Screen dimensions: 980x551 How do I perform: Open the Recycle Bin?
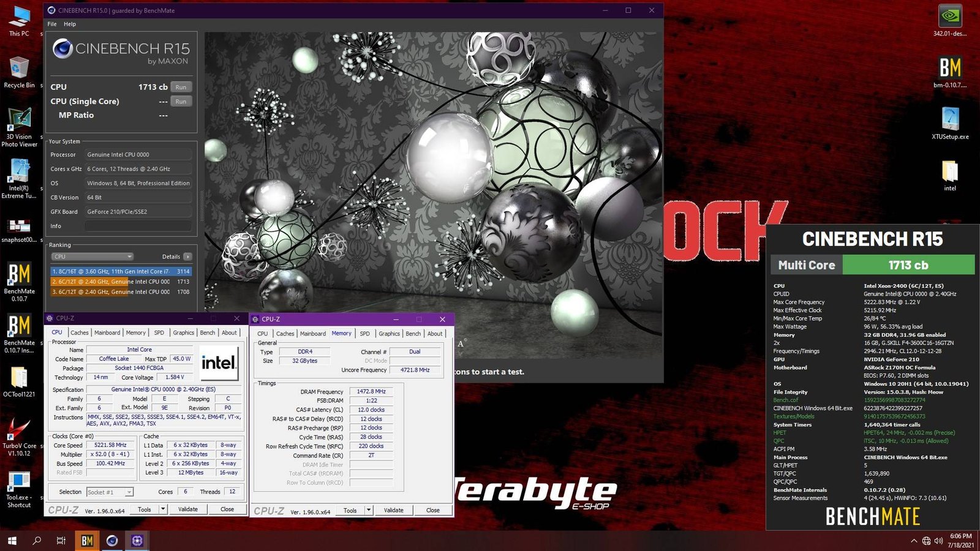(18, 67)
